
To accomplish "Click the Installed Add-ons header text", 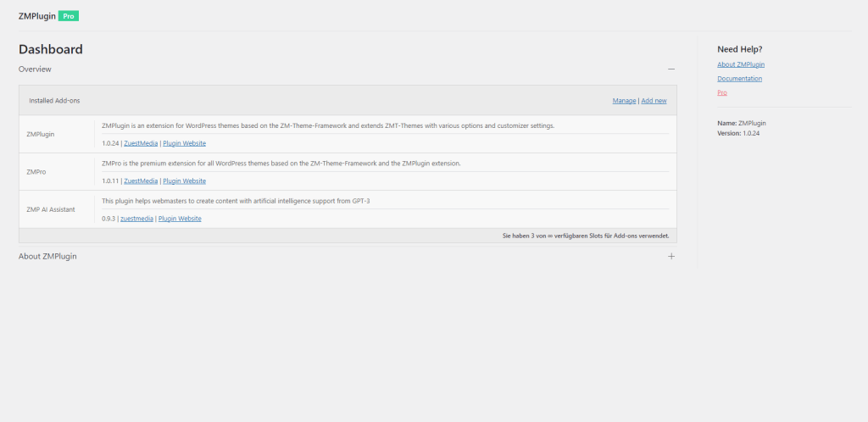I will click(x=55, y=101).
